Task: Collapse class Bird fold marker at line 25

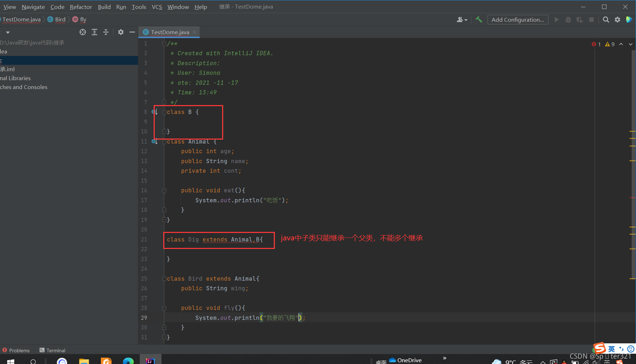Action: click(164, 279)
